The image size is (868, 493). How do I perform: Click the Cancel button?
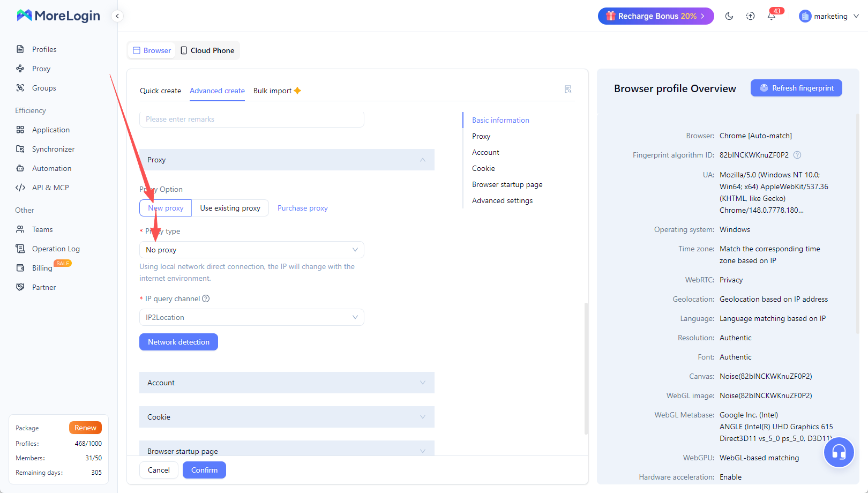[x=159, y=470]
